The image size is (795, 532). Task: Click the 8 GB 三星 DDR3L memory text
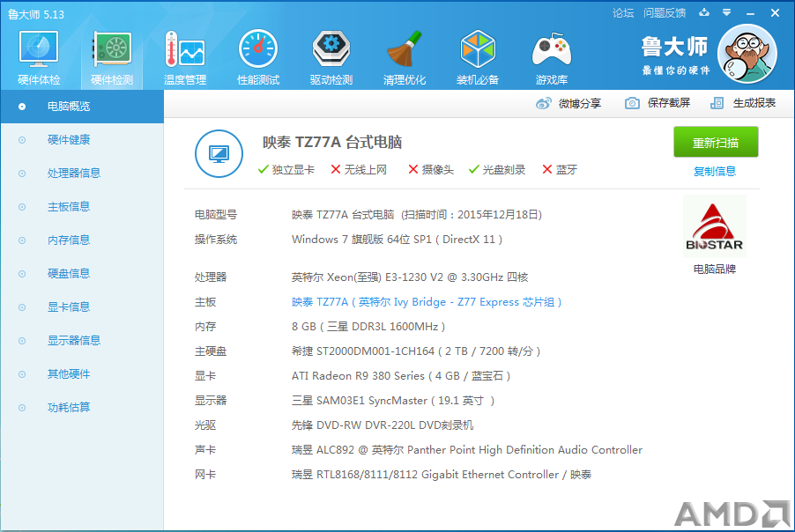[368, 327]
